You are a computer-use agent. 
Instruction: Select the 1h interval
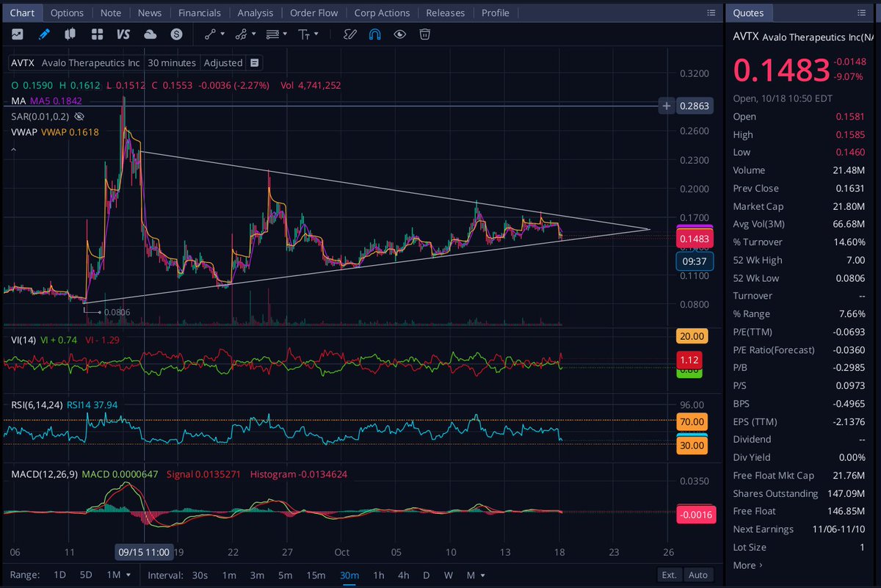coord(378,575)
